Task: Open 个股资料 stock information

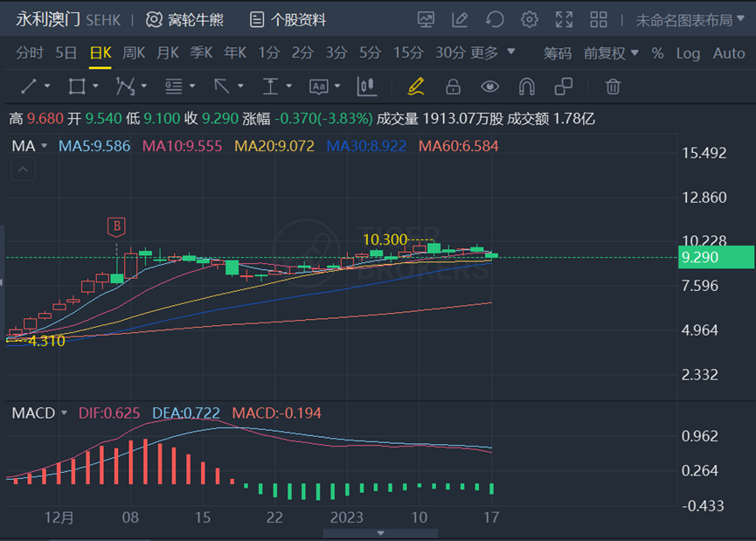Action: 288,20
